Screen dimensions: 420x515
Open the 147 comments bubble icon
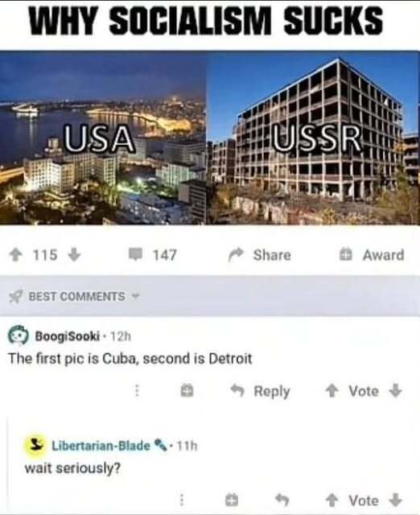coord(135,254)
